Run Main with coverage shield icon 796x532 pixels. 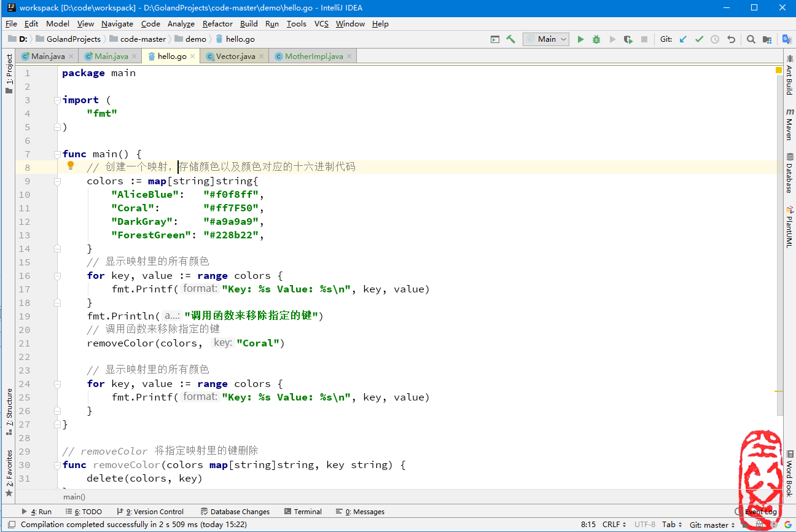click(x=628, y=39)
